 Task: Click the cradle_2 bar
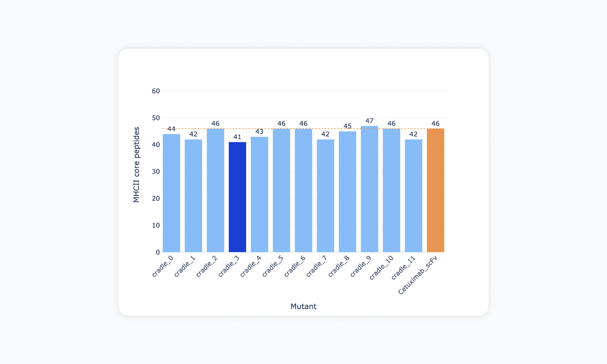[215, 190]
